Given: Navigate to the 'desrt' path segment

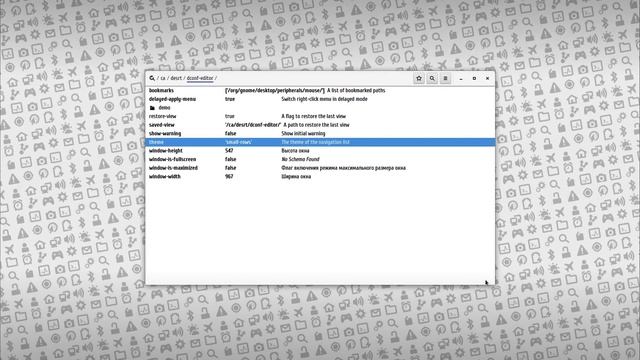Looking at the screenshot, I should click(176, 78).
